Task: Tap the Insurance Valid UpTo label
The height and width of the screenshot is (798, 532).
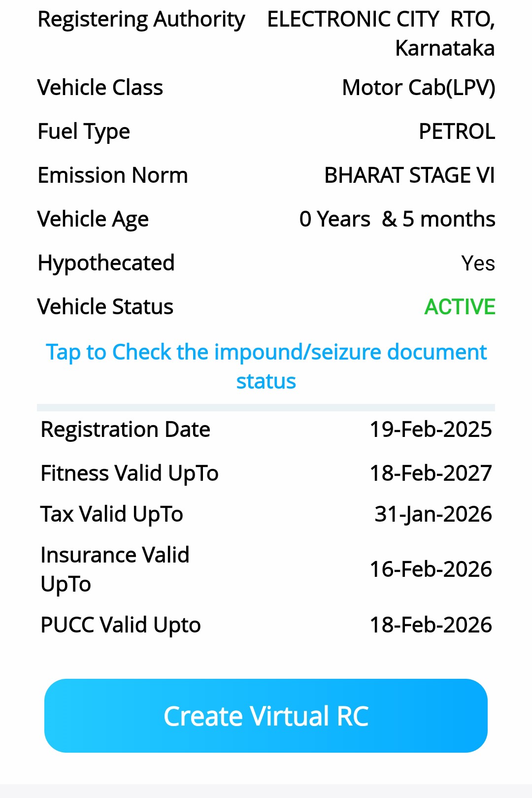Action: pyautogui.click(x=115, y=569)
